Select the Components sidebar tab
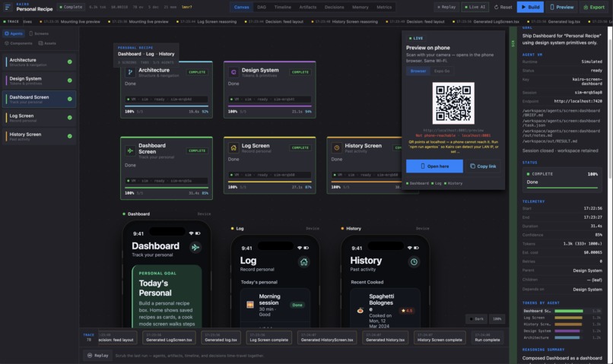The height and width of the screenshot is (364, 613). [x=18, y=43]
